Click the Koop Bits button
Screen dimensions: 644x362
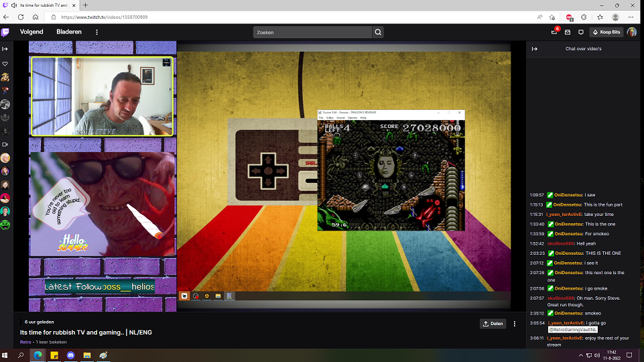606,32
